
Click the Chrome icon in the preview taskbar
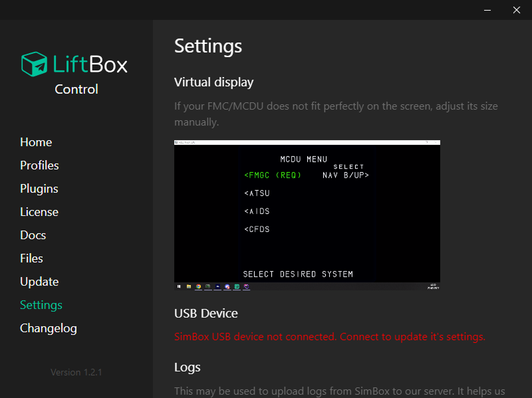pyautogui.click(x=198, y=286)
